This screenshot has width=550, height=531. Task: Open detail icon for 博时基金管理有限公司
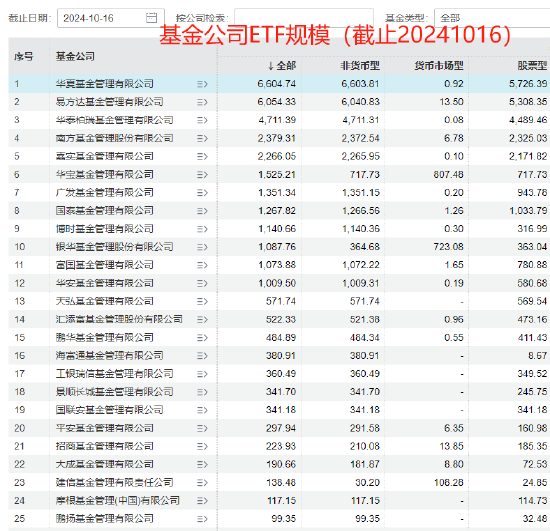202,229
